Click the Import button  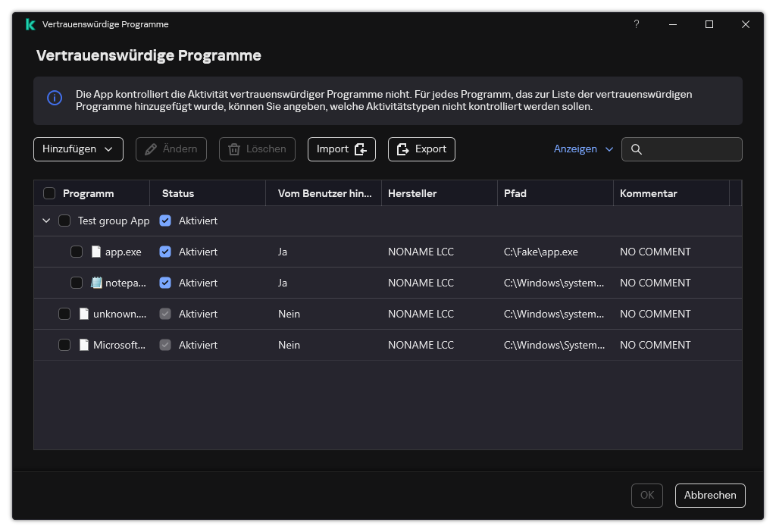(341, 149)
